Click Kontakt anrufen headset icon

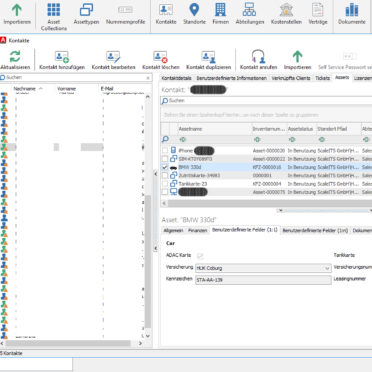pyautogui.click(x=258, y=56)
